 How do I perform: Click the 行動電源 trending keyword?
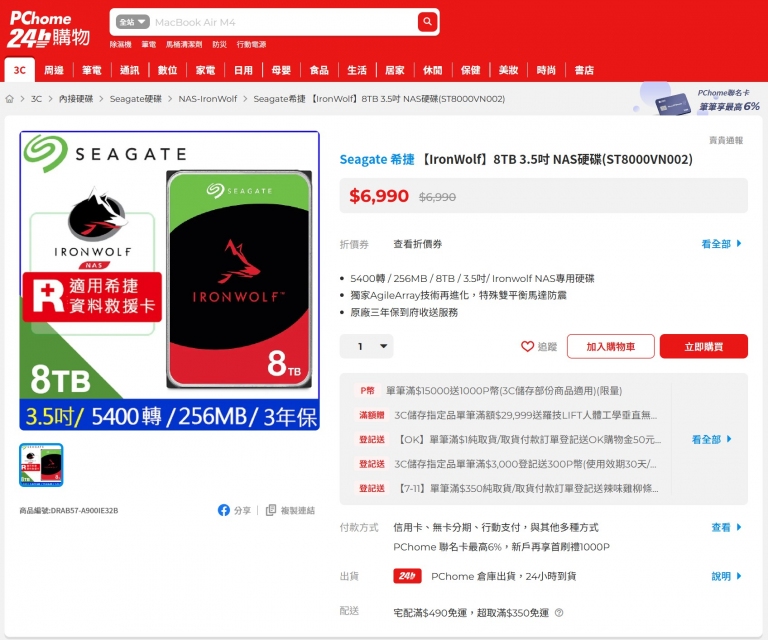(x=251, y=45)
